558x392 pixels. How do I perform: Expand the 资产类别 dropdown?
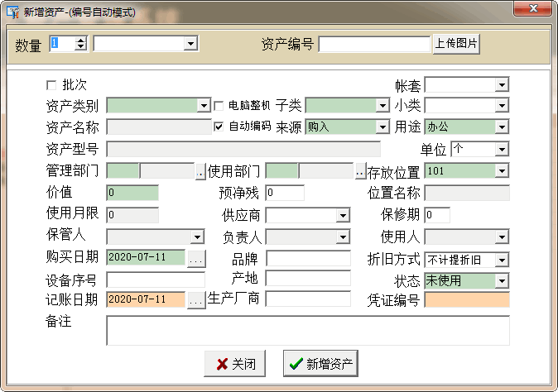[x=204, y=106]
